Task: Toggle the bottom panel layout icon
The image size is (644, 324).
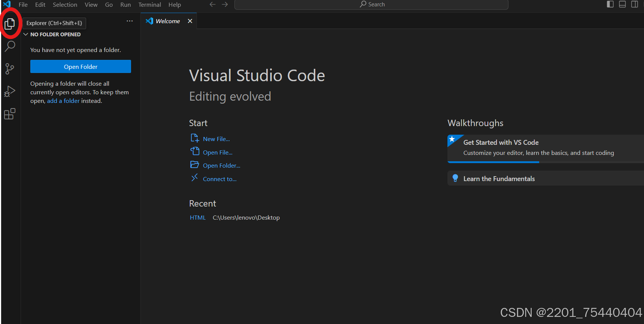Action: pyautogui.click(x=622, y=4)
